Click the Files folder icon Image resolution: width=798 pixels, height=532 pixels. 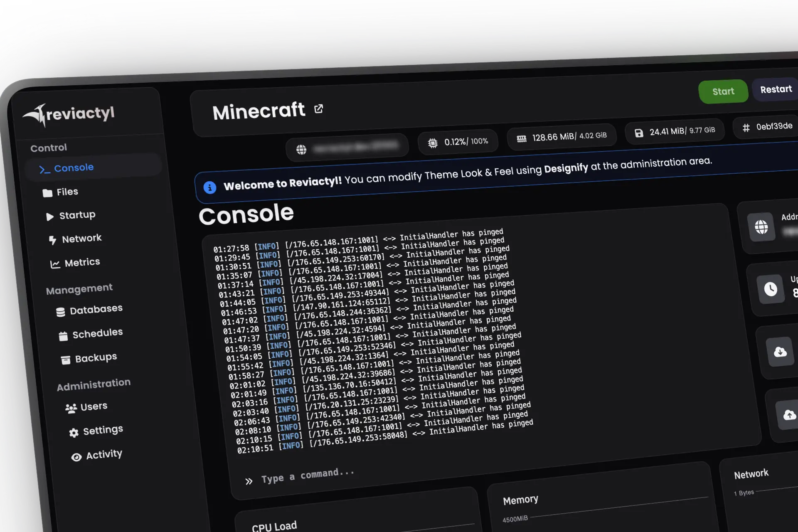pos(47,193)
